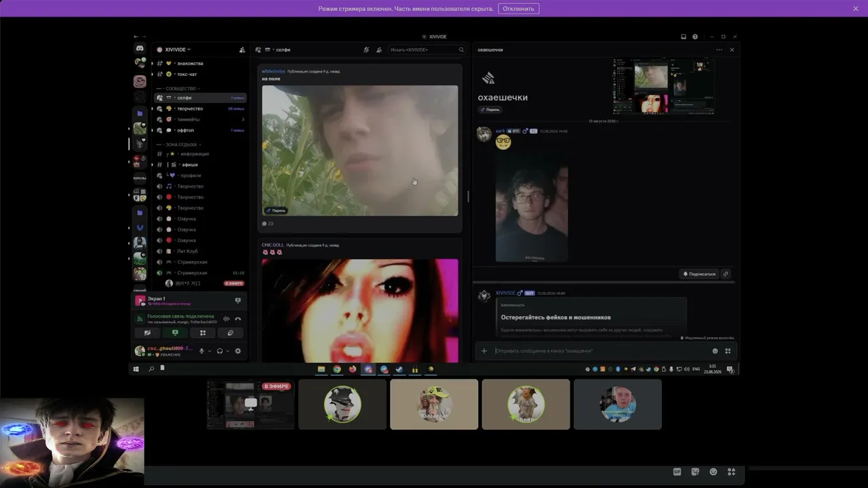Join the Лит Клуб voice channel
Image resolution: width=868 pixels, height=488 pixels.
[201, 251]
